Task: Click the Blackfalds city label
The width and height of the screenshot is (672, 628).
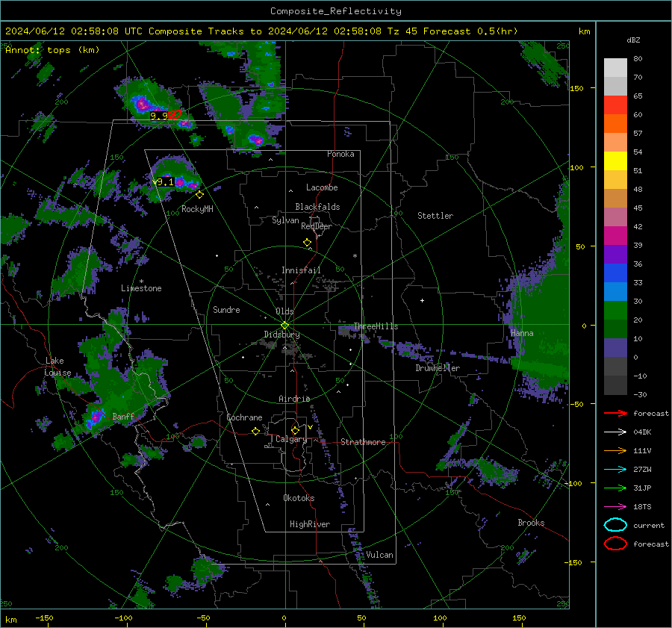Action: tap(317, 207)
